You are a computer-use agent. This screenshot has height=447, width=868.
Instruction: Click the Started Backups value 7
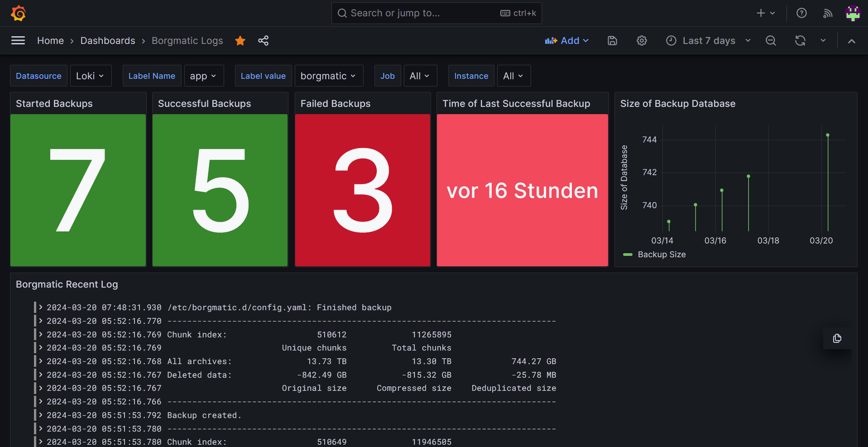78,190
